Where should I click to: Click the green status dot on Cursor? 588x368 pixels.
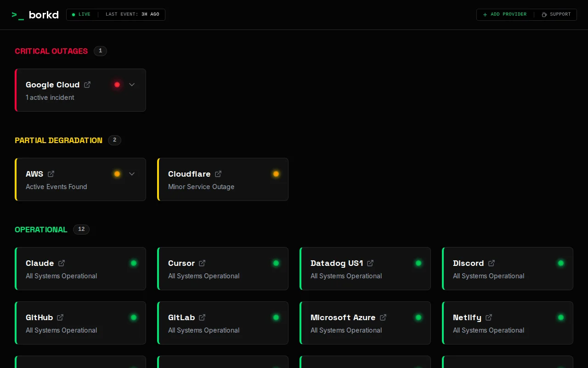(276, 263)
